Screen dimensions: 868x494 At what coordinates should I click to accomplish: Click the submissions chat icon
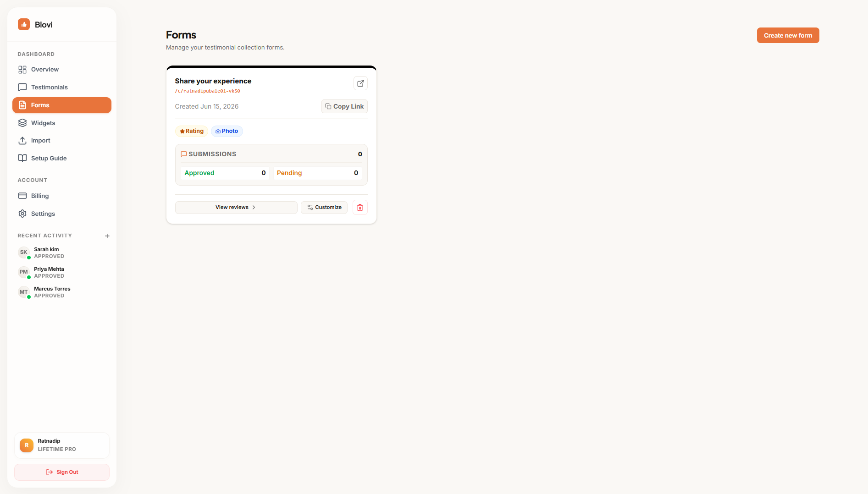[183, 154]
